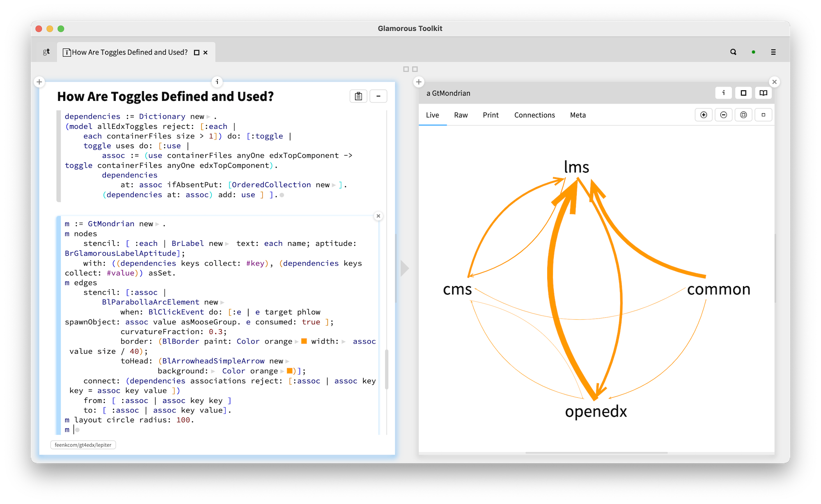Expand the 'BlArrowheadSimpleArrow new' triangle
This screenshot has height=504, width=821.
point(287,362)
